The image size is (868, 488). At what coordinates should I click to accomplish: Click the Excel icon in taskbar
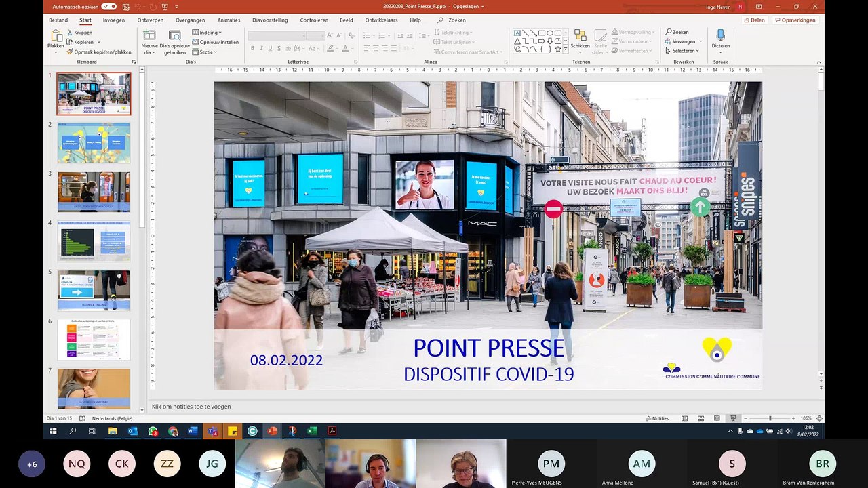[312, 431]
